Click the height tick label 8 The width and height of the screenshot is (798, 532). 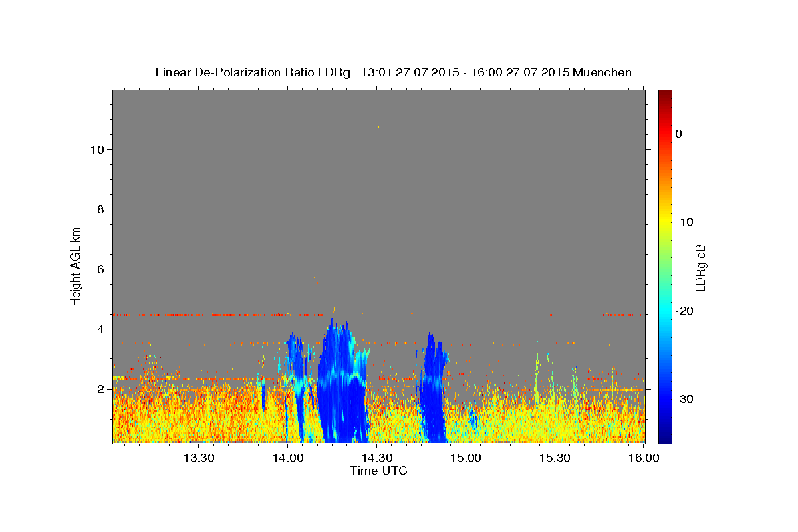pyautogui.click(x=100, y=209)
